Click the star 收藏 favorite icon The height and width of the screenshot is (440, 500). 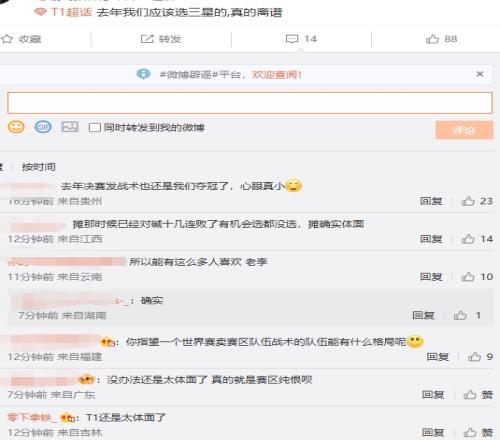tap(7, 39)
